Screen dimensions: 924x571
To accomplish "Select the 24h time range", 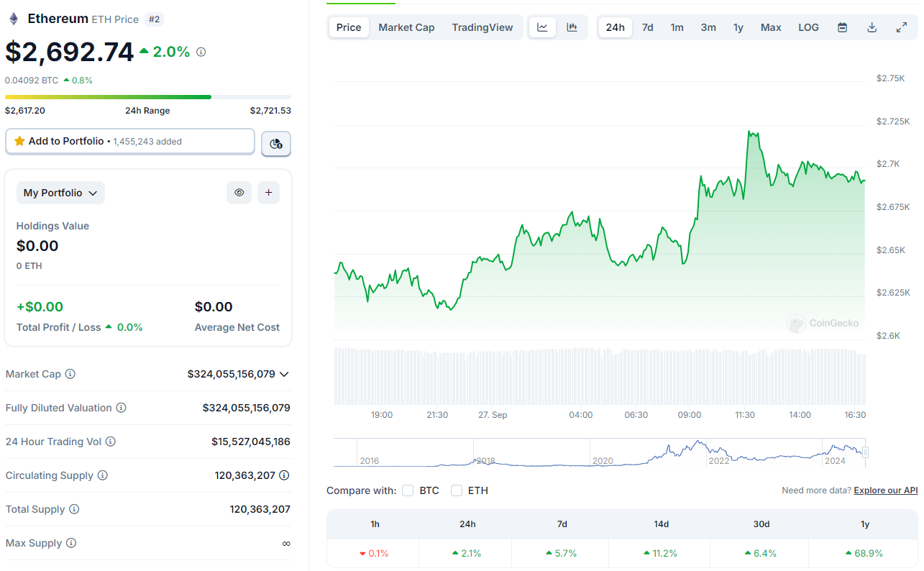I will point(616,27).
